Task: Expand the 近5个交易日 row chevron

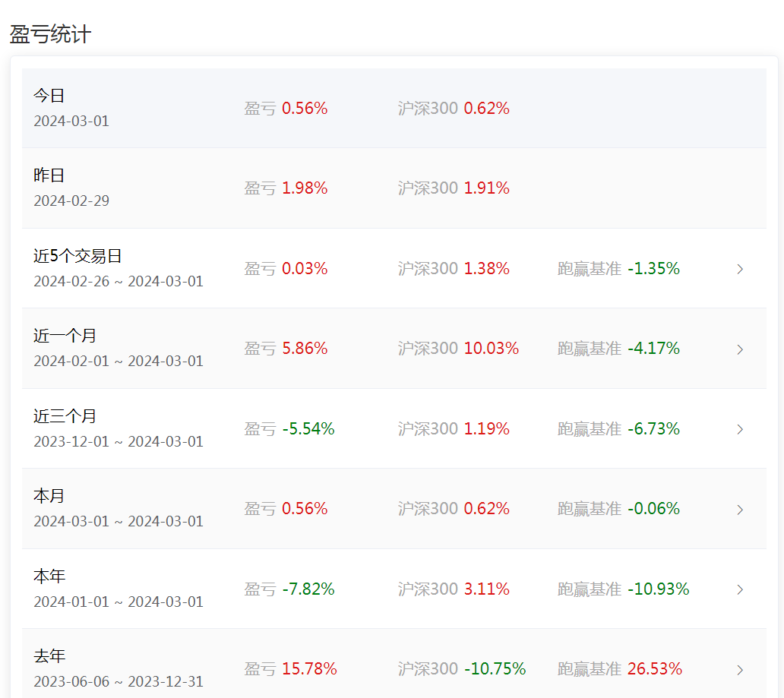Action: (740, 269)
